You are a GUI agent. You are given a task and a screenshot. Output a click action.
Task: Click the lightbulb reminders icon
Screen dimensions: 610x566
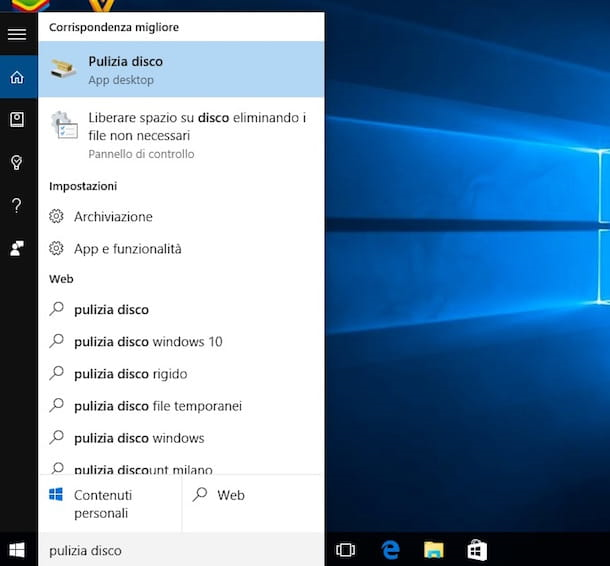(x=16, y=163)
